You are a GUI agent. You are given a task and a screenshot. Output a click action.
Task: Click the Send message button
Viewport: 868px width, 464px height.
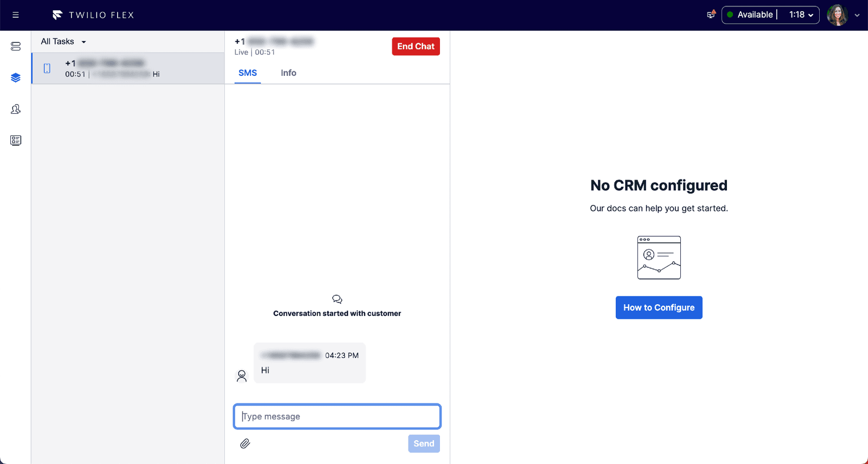(424, 443)
